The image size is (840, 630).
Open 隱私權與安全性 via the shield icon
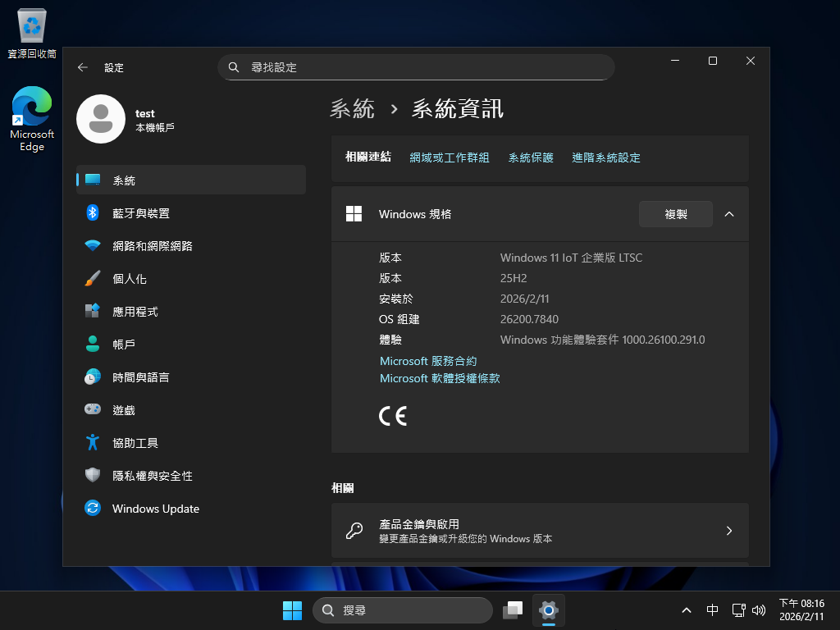(93, 476)
